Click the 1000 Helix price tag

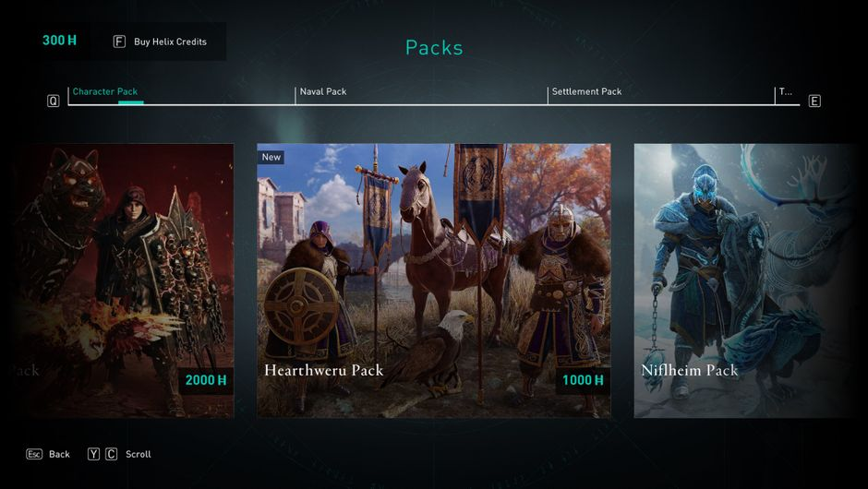pos(583,380)
